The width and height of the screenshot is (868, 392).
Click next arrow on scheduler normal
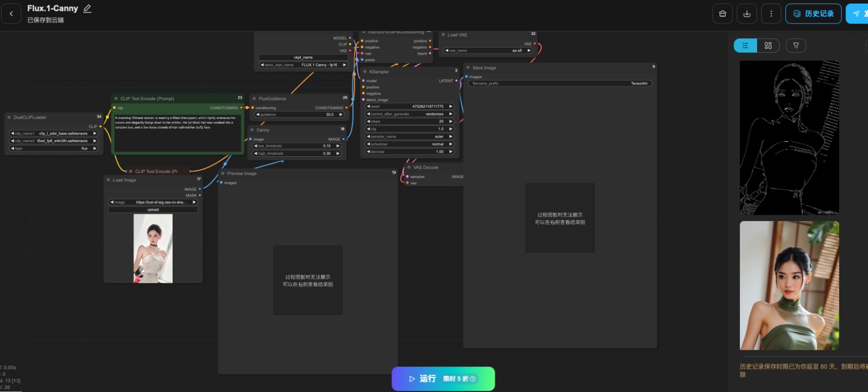[x=450, y=144]
